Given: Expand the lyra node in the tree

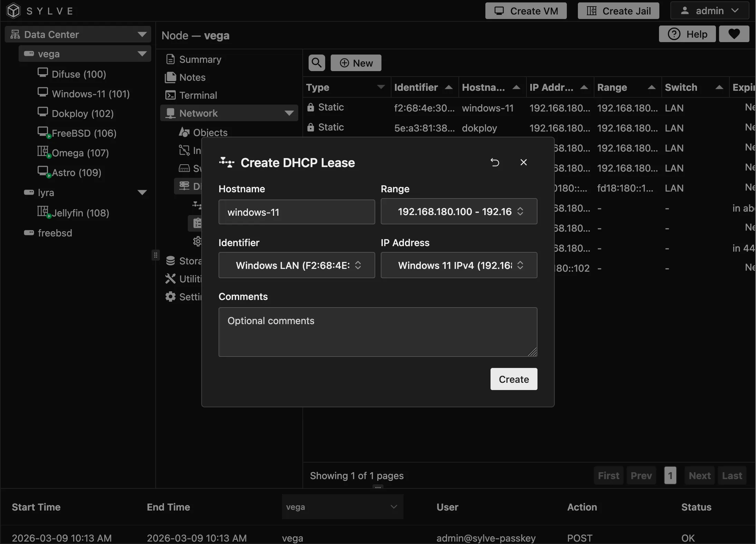Looking at the screenshot, I should [143, 192].
